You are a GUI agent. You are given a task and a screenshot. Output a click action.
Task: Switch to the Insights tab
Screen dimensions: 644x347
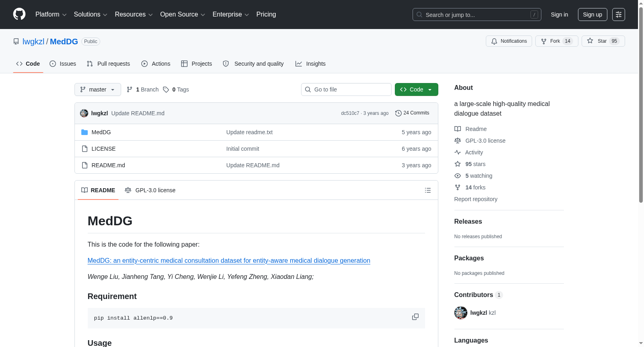click(x=310, y=64)
